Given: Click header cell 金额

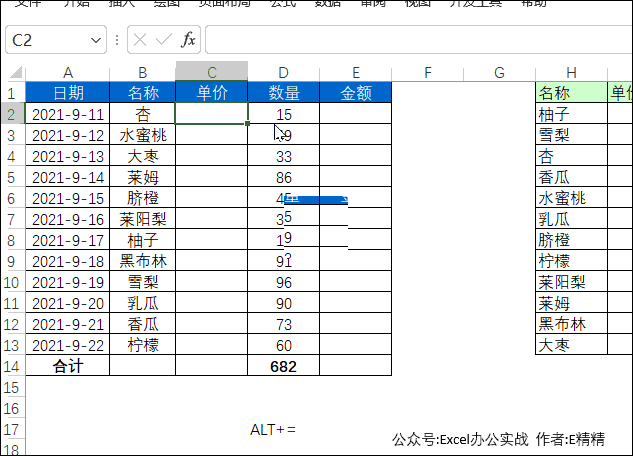Looking at the screenshot, I should tap(356, 92).
